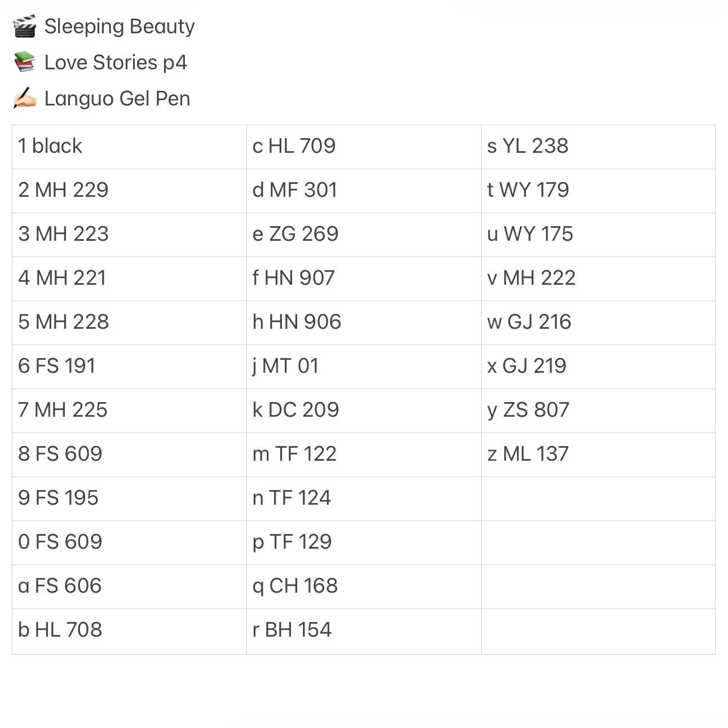Click the clapperboard emoji icon

click(25, 27)
